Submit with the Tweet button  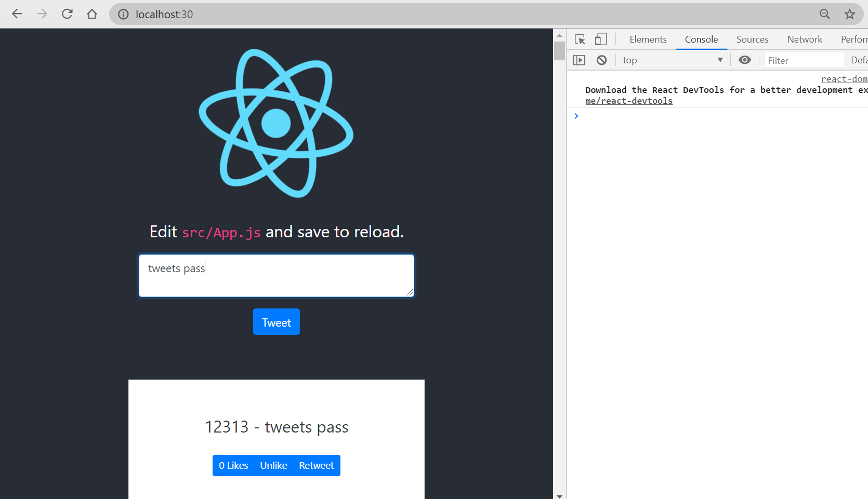coord(277,322)
